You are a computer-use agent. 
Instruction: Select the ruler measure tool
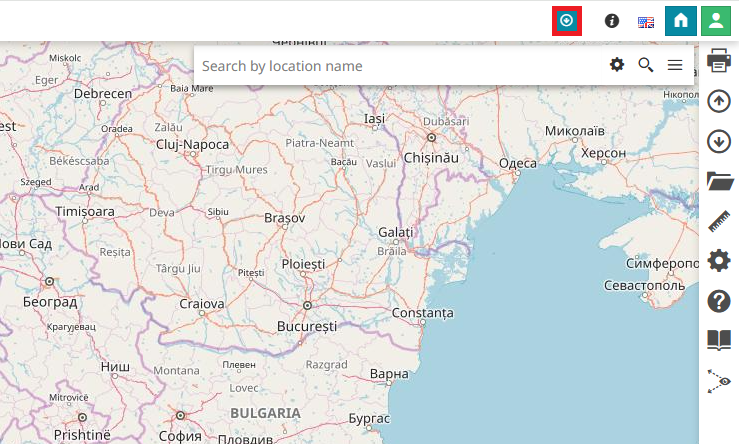point(718,221)
